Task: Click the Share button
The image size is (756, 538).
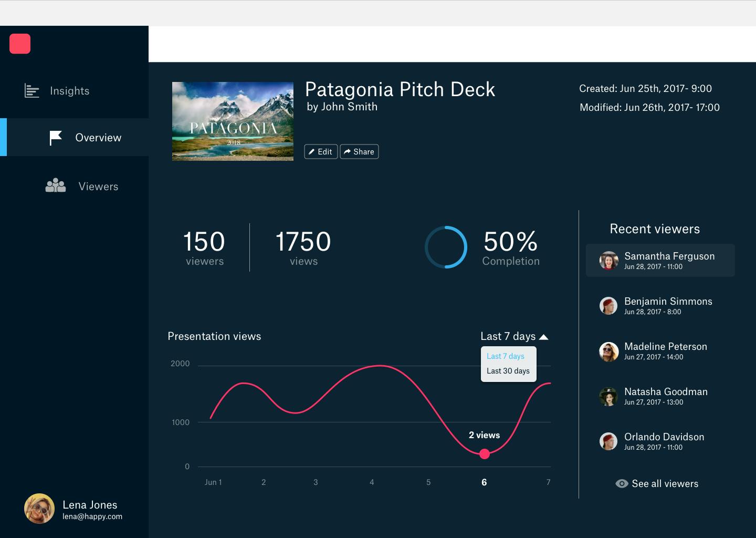Action: pos(359,152)
